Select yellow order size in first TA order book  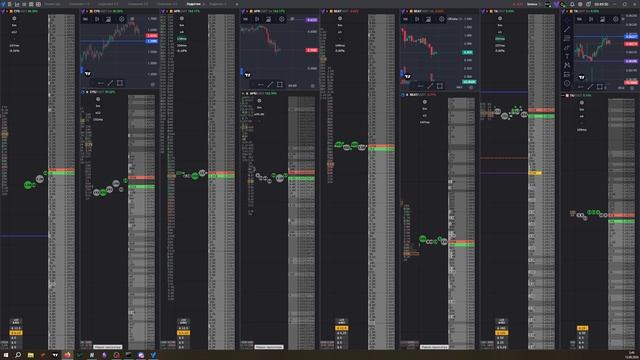point(502,333)
